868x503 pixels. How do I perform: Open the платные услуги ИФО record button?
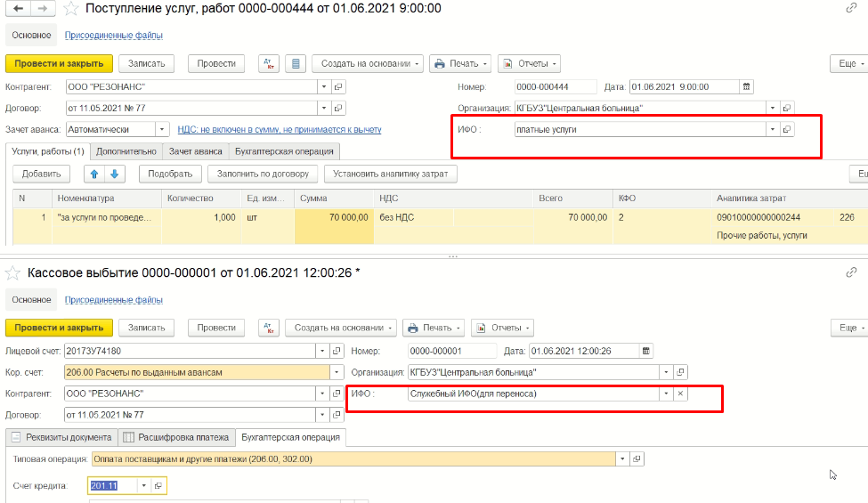(786, 129)
